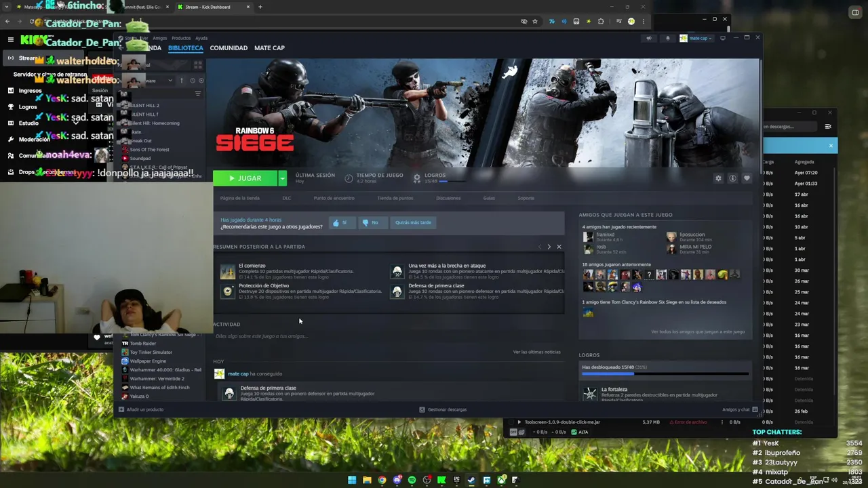The height and width of the screenshot is (488, 868).
Task: Go to next post-match summary page
Action: [x=549, y=247]
